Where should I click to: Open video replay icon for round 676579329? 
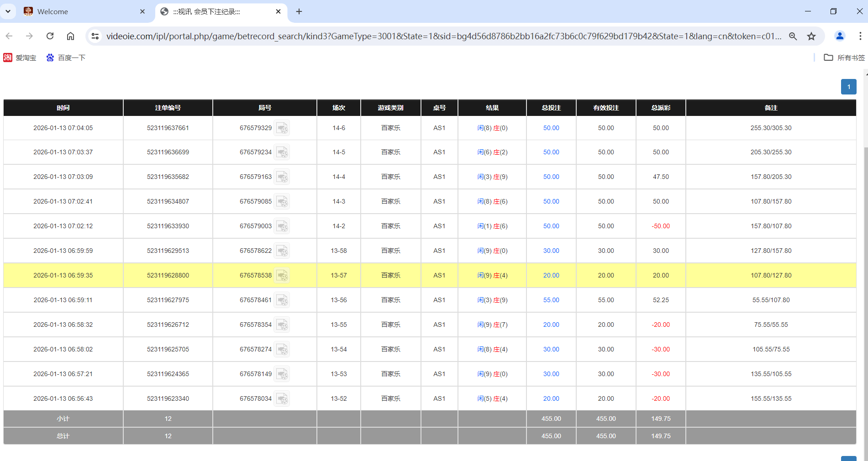coord(282,128)
